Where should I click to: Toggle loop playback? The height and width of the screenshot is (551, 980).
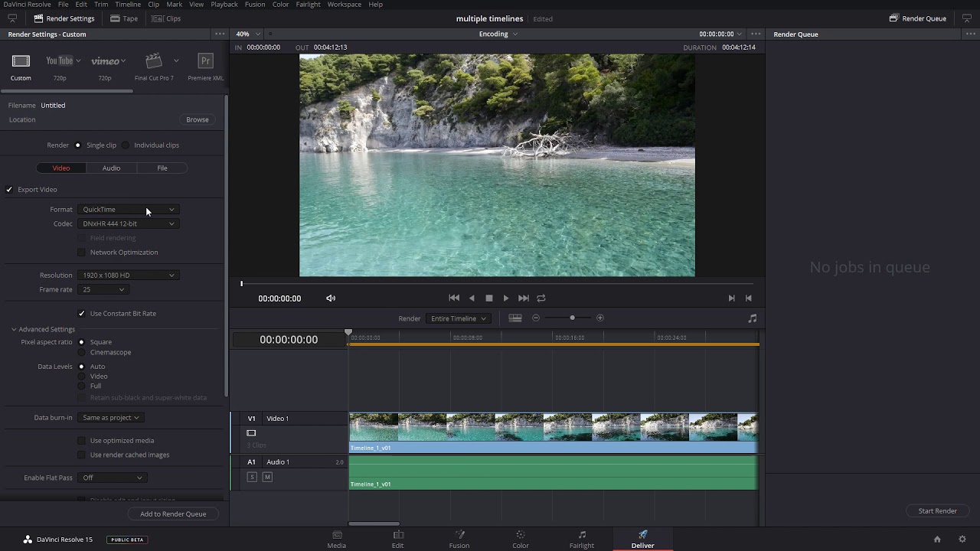click(x=541, y=298)
